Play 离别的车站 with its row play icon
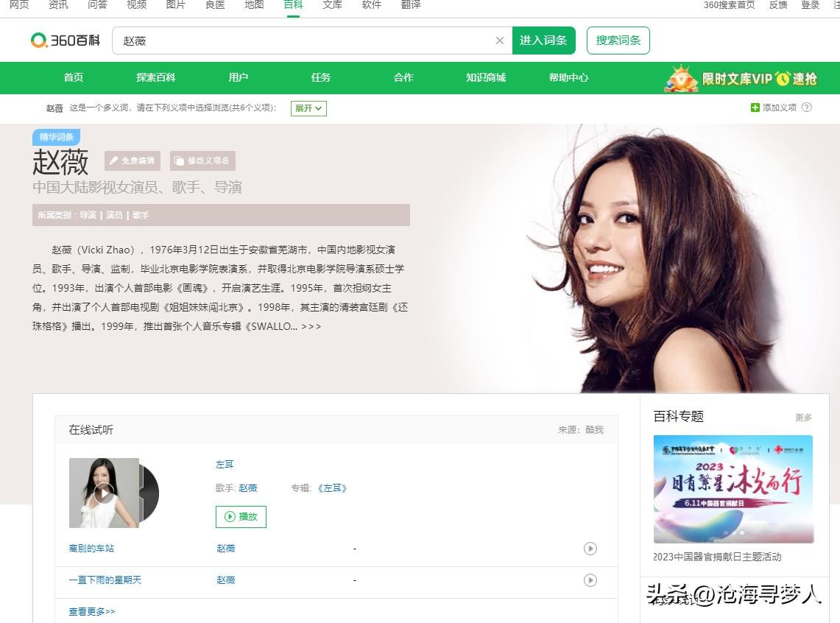Image resolution: width=840 pixels, height=623 pixels. (590, 549)
